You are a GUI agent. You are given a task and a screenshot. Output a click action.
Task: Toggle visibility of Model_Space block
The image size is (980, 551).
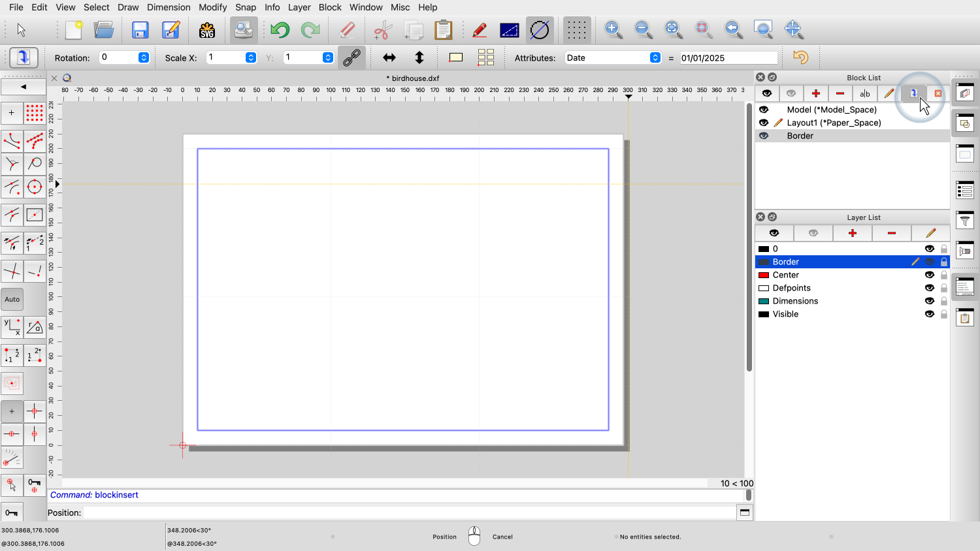click(x=764, y=110)
